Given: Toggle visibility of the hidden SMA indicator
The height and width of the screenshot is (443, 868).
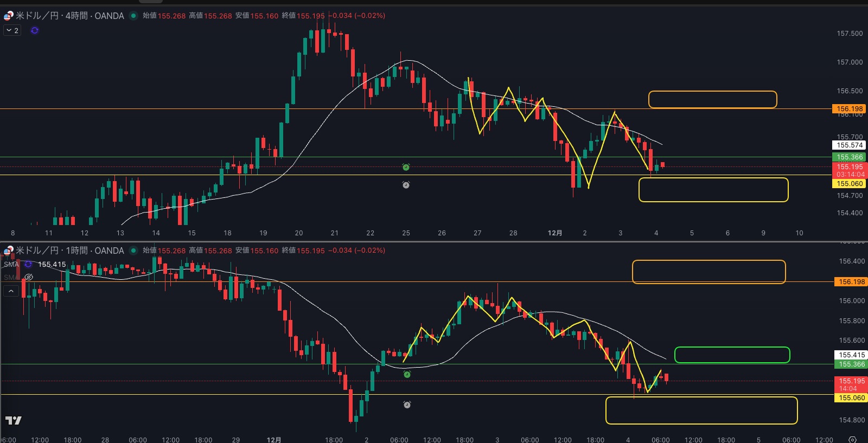Looking at the screenshot, I should coord(29,277).
